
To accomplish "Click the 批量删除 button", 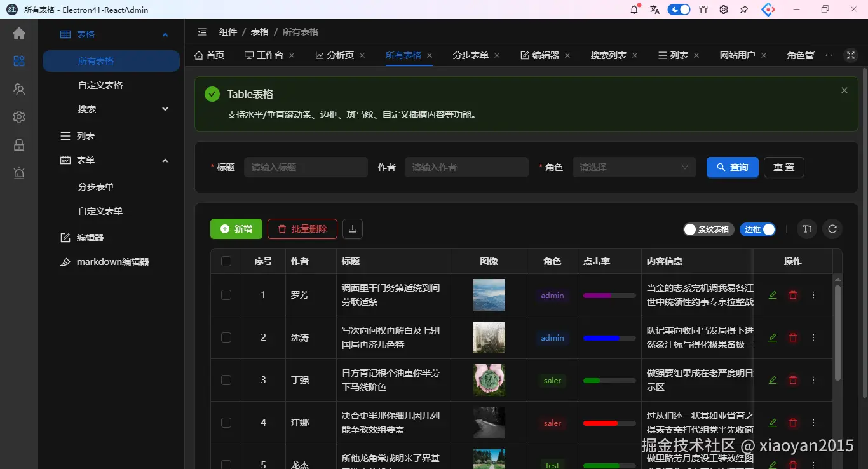I will pos(302,229).
